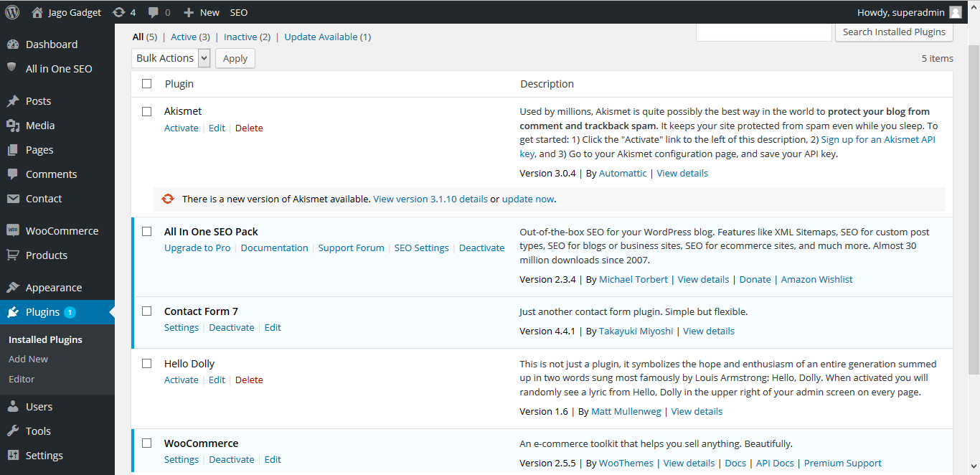980x475 pixels.
Task: Check the All In One SEO Pack checkbox
Action: (147, 232)
